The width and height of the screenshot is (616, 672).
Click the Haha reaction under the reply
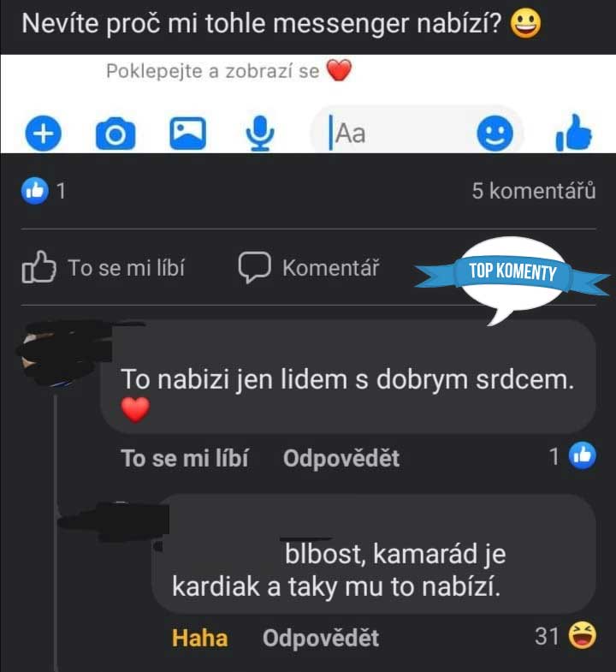(x=199, y=638)
